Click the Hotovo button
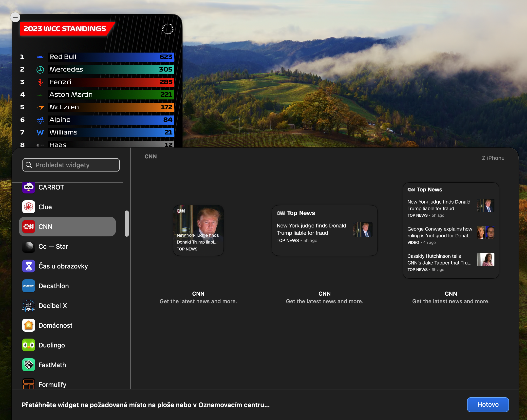This screenshot has width=527, height=420. tap(488, 405)
